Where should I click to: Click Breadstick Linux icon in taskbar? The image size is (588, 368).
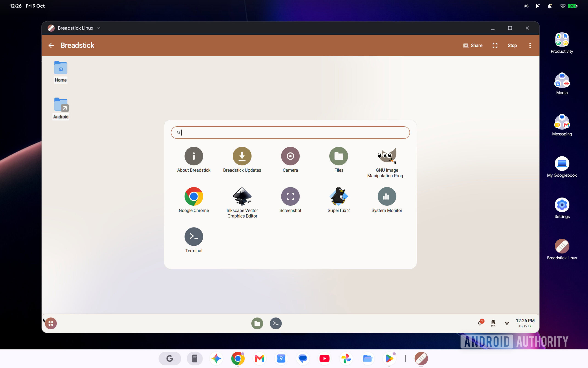(421, 358)
